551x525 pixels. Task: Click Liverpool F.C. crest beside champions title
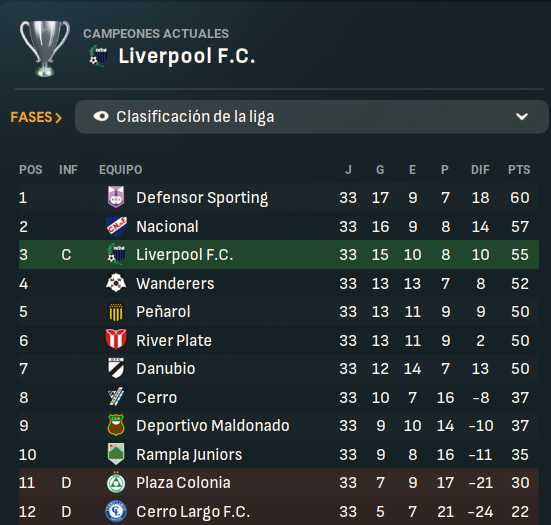click(98, 56)
